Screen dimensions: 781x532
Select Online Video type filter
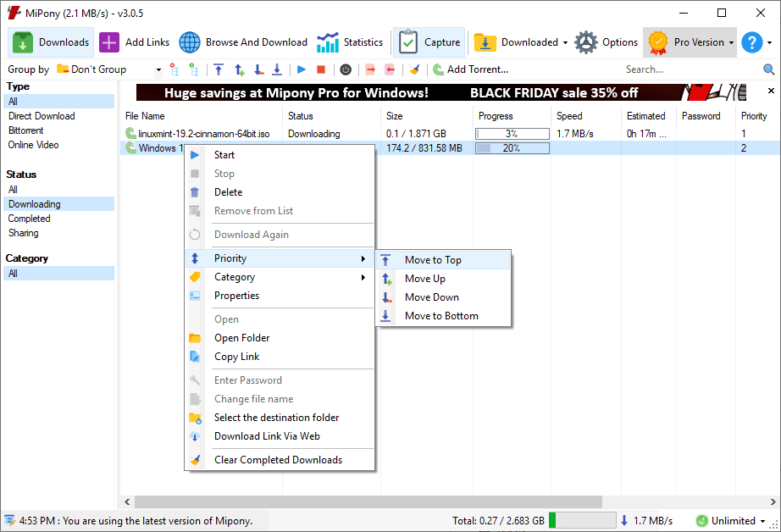click(33, 145)
